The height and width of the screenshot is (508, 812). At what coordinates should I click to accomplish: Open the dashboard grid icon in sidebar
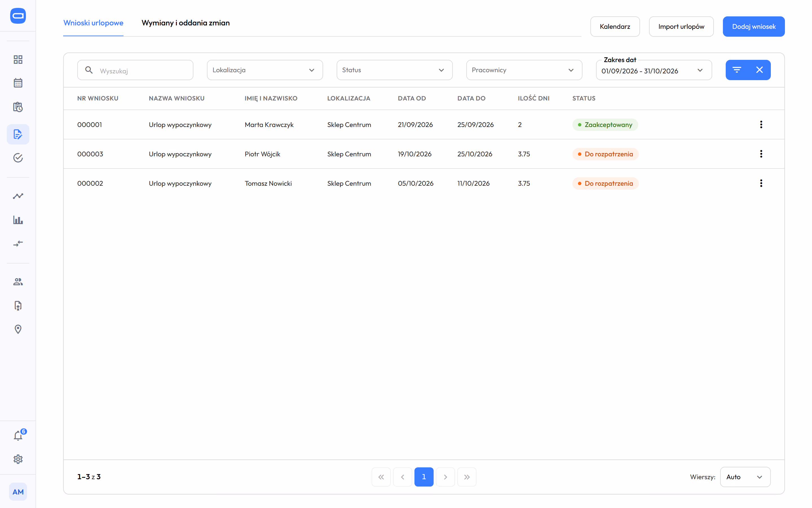coord(18,60)
